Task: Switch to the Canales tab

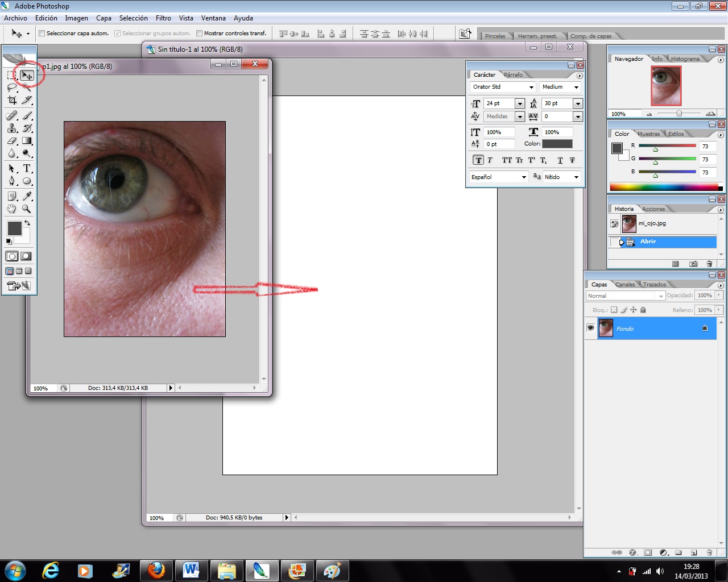Action: point(624,284)
